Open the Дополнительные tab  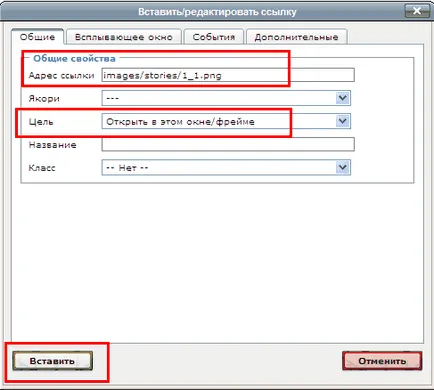296,37
